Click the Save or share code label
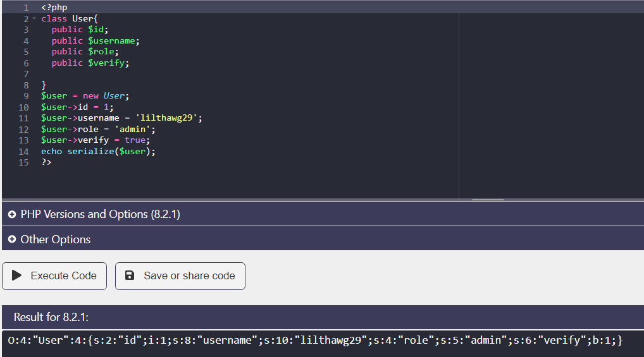 189,275
